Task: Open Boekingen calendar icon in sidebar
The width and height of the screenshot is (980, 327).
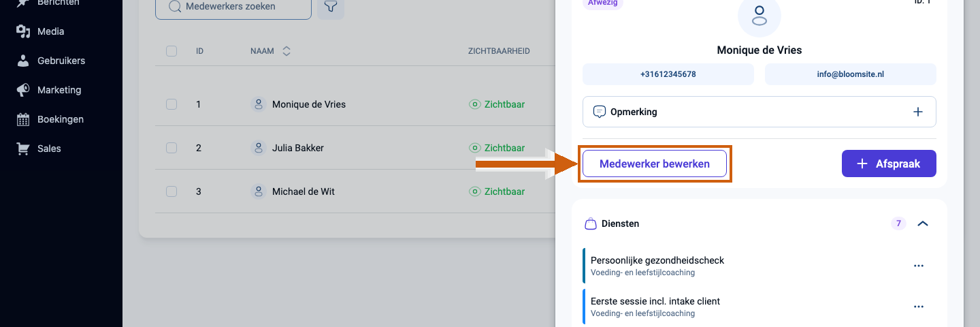Action: click(23, 119)
